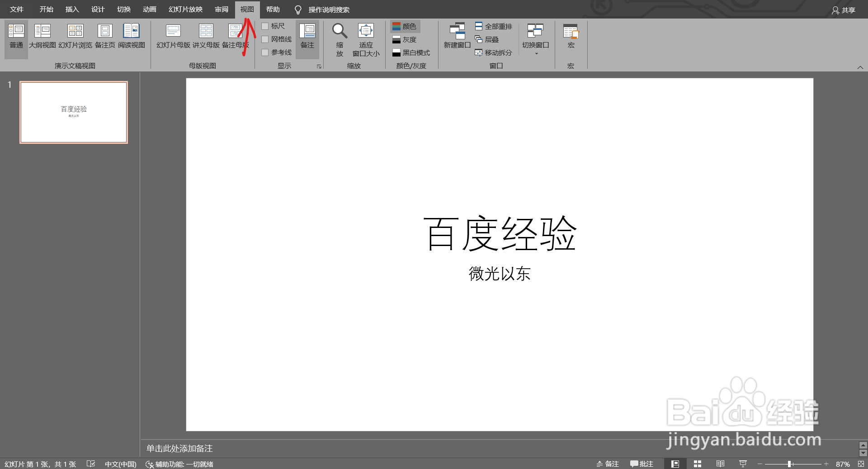Click Move Split (移动拆分)
The height and width of the screenshot is (469, 868).
[494, 53]
